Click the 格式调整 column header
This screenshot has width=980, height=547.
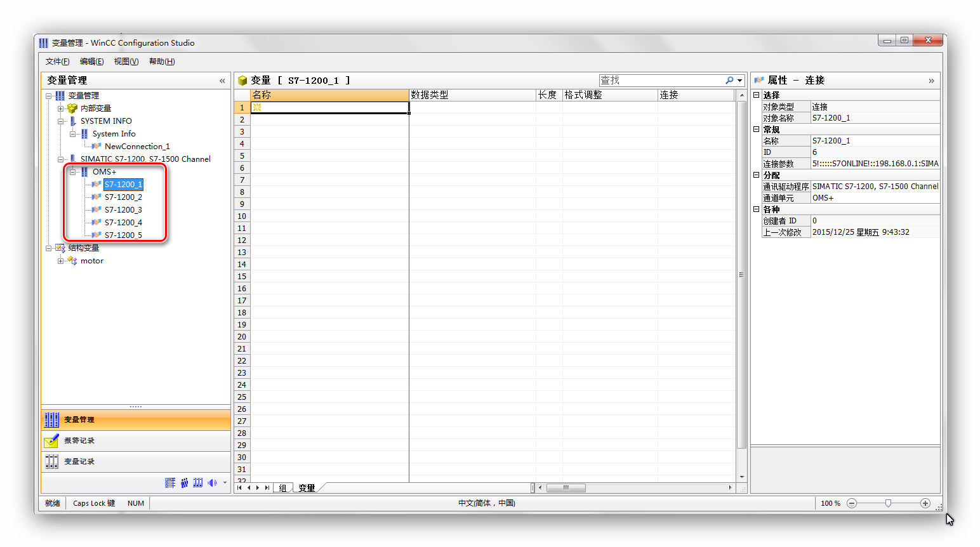[610, 95]
